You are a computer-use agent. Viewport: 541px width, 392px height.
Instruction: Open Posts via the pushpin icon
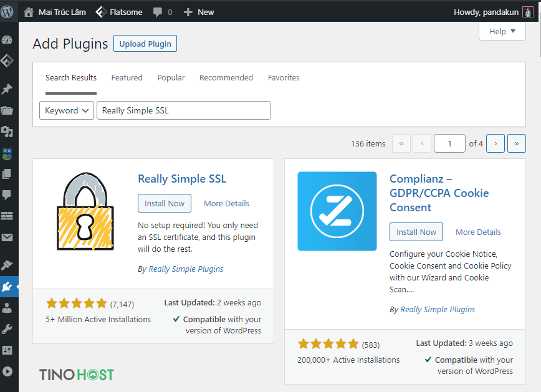click(7, 89)
